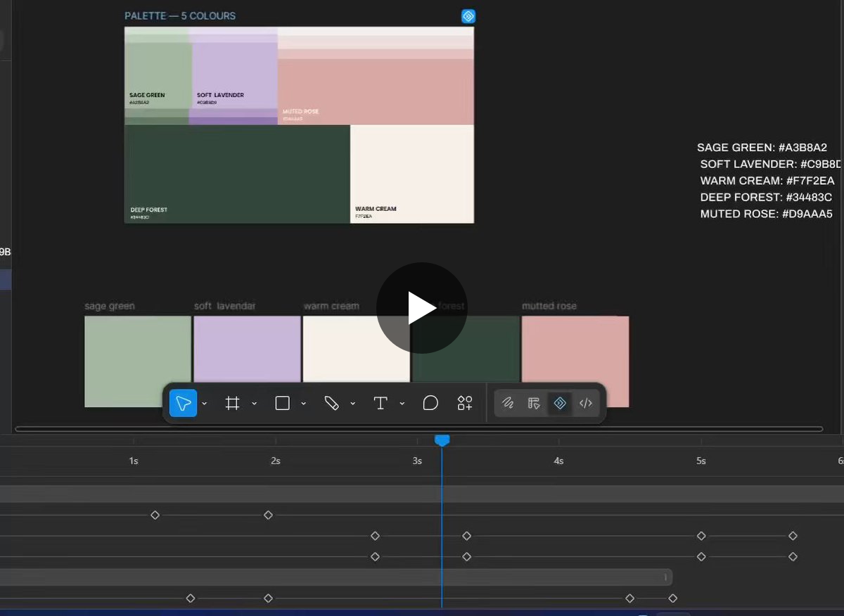Click the 'PALETTE — 5 COLOURS' frame title
Screen dimensions: 844x616
pos(180,15)
